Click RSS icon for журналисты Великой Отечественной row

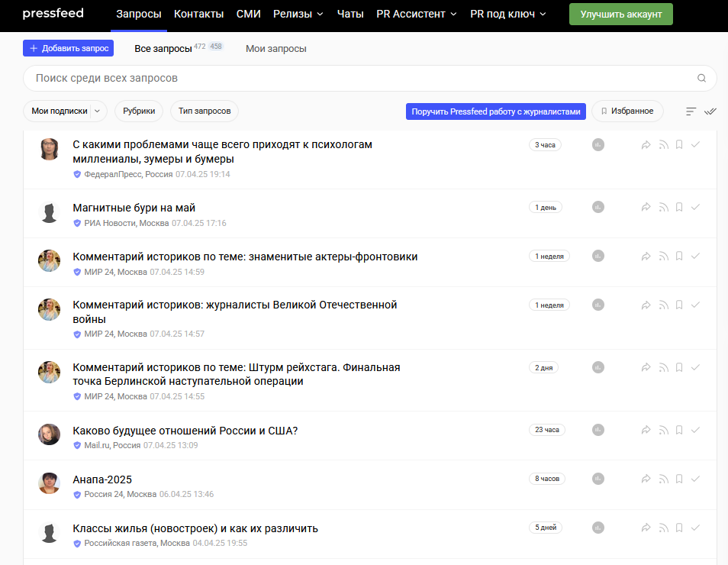663,305
